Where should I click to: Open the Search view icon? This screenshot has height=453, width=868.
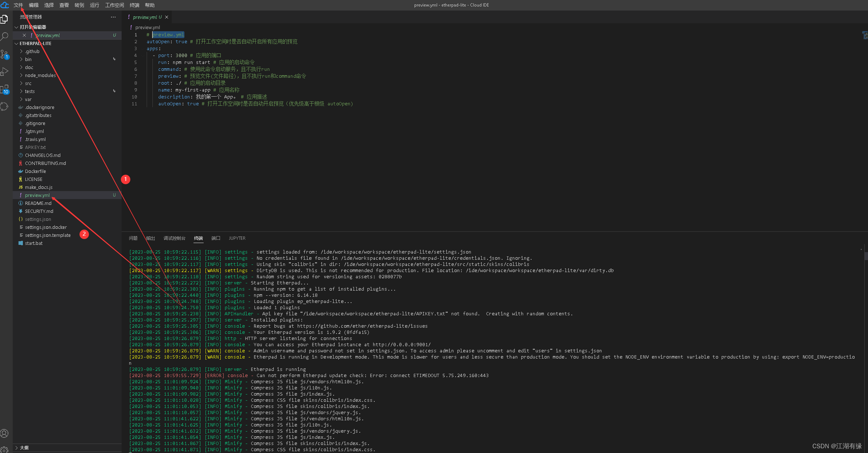[x=4, y=36]
